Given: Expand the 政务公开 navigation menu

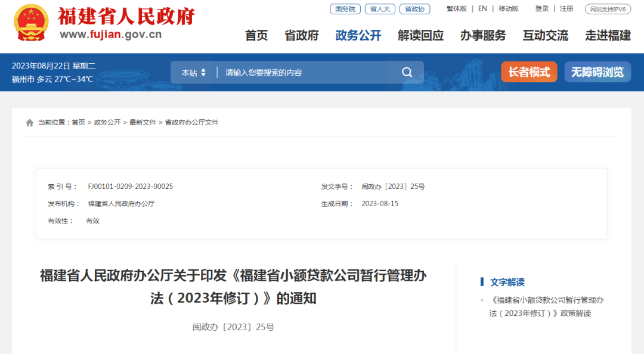Looking at the screenshot, I should pyautogui.click(x=358, y=36).
